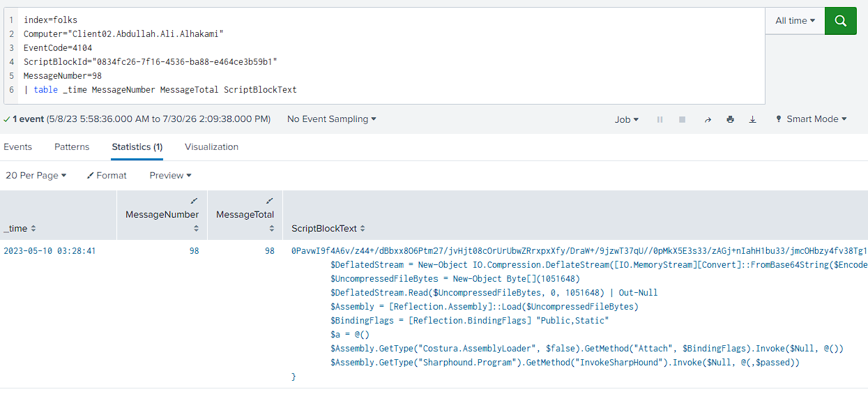The height and width of the screenshot is (401, 868).
Task: Sort results by the _time column
Action: pos(20,229)
